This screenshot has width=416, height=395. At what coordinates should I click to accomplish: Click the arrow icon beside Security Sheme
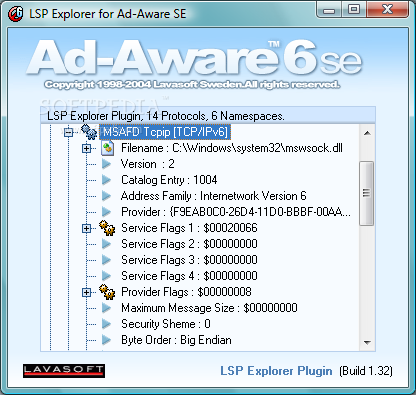pos(106,324)
